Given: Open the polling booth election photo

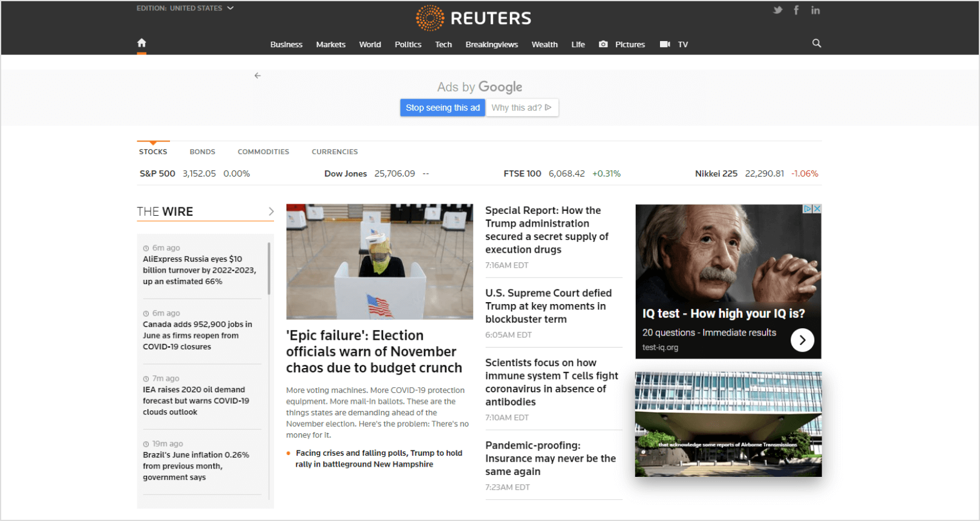Looking at the screenshot, I should [379, 261].
